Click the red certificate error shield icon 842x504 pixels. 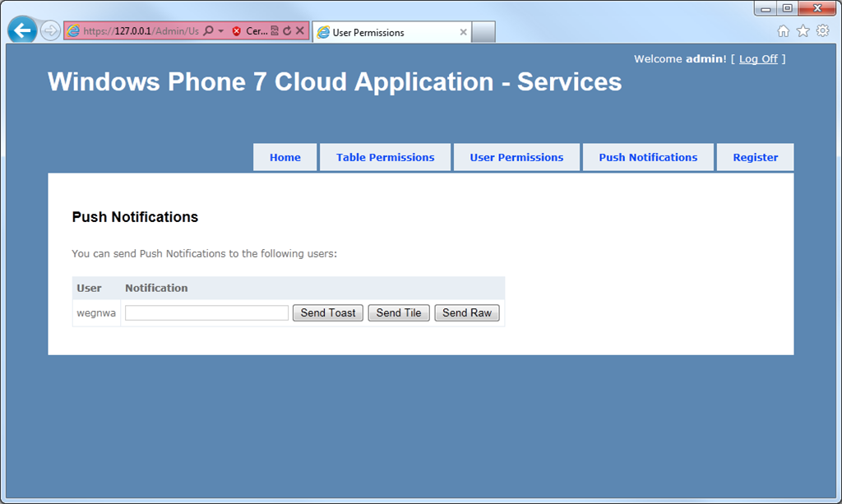coord(236,31)
